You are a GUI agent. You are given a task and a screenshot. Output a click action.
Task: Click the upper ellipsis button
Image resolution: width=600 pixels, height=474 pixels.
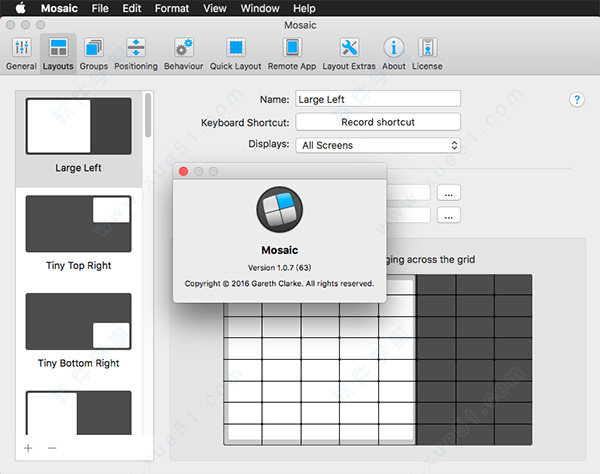click(x=448, y=192)
